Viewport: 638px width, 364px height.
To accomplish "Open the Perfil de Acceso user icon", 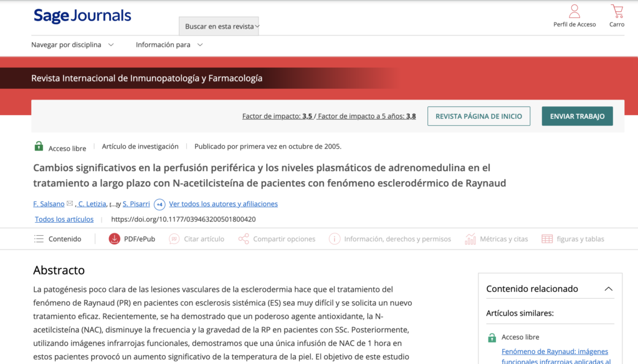I will pyautogui.click(x=574, y=12).
